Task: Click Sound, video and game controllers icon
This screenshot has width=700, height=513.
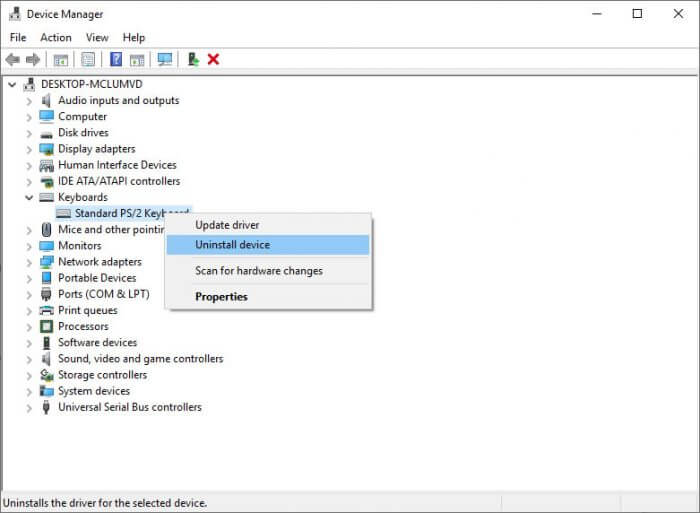Action: (46, 359)
